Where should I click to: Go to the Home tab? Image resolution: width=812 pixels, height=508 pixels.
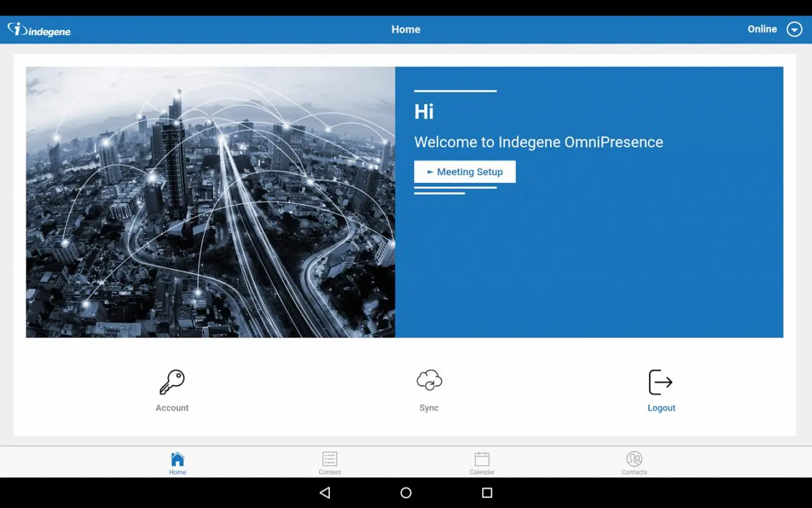tap(177, 463)
